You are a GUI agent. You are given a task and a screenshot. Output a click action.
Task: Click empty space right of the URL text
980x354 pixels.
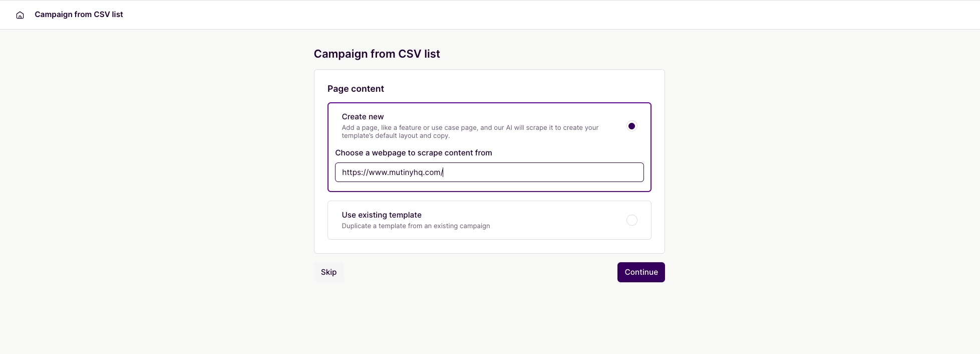[543, 172]
